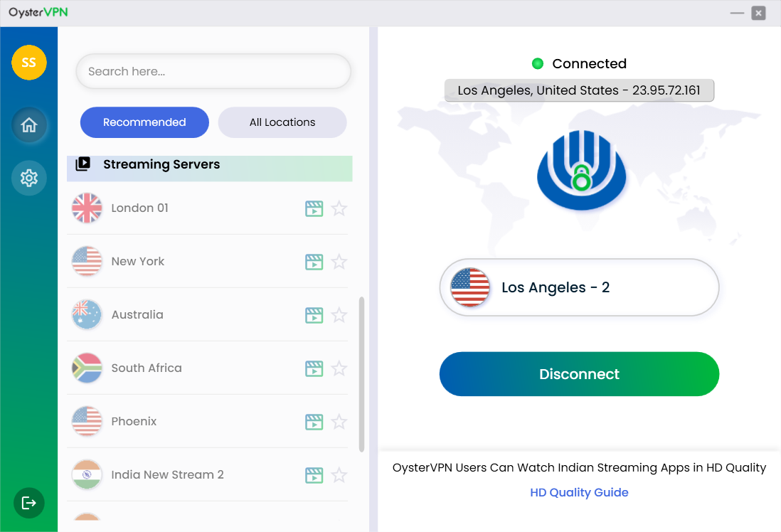Image resolution: width=781 pixels, height=532 pixels.
Task: Favorite the Australia server
Action: point(339,315)
